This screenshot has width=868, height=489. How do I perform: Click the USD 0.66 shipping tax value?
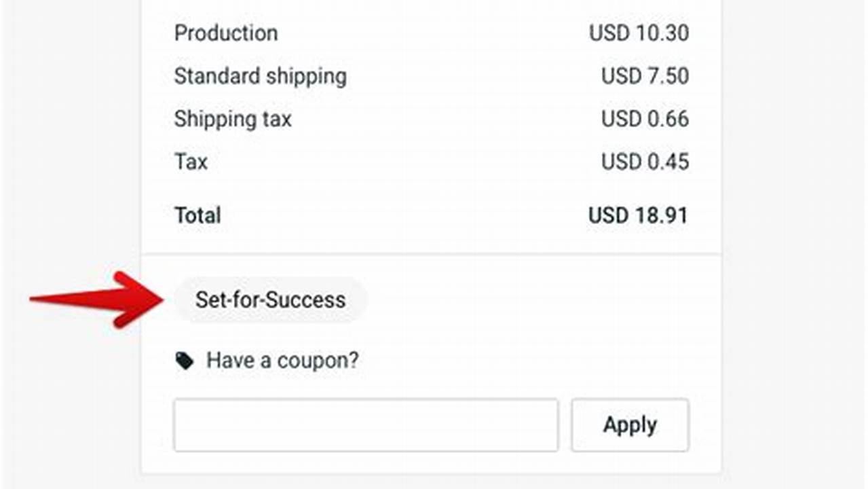(645, 119)
